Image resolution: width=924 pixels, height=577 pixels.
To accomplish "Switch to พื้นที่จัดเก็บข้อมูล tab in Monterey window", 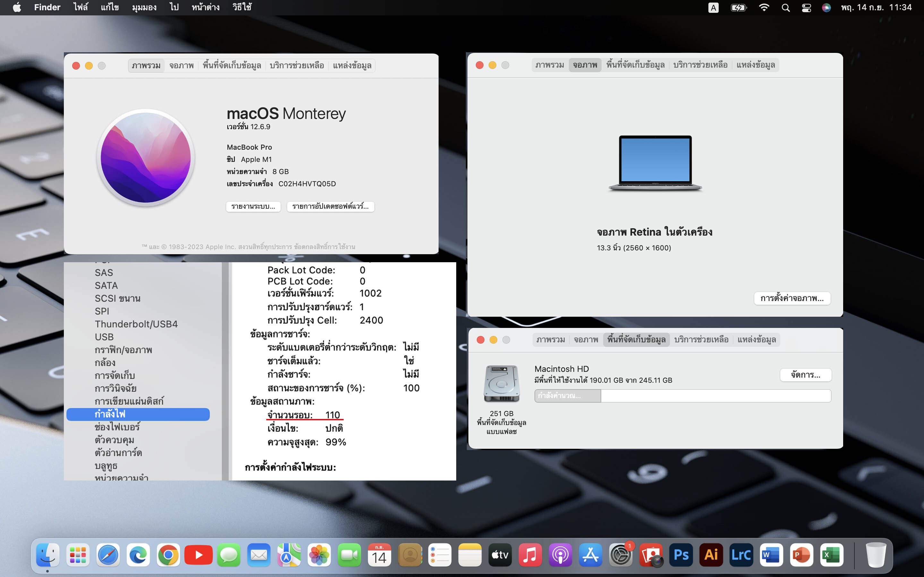I will [x=232, y=66].
